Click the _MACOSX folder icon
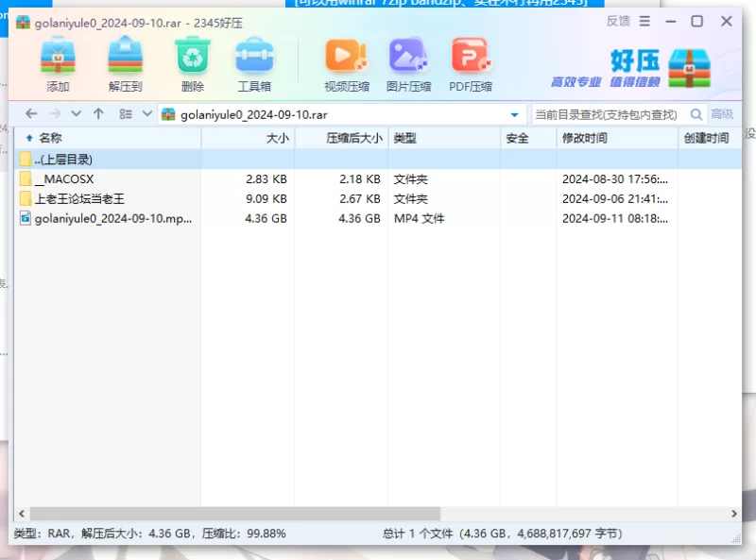The width and height of the screenshot is (756, 560). click(x=26, y=178)
